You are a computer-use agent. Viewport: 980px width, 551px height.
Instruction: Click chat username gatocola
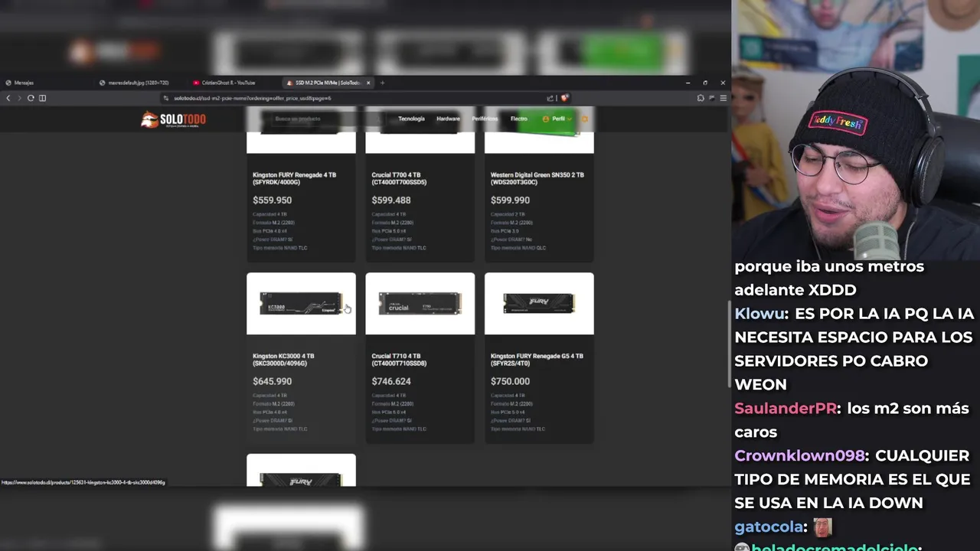coord(769,527)
